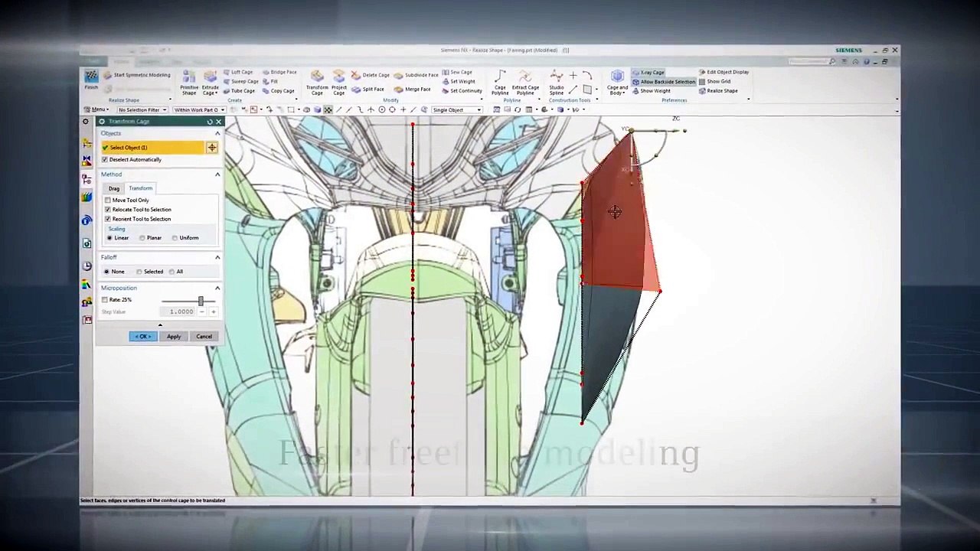This screenshot has height=551, width=980.
Task: Open the Project Cage tool
Action: (339, 82)
